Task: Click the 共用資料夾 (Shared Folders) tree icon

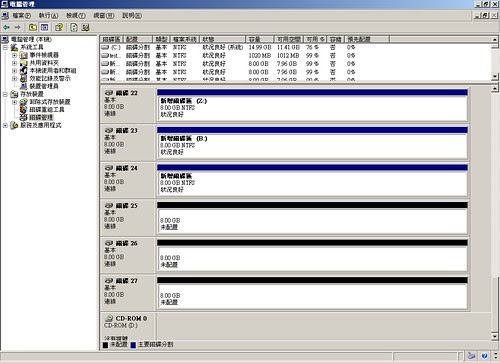Action: point(23,63)
